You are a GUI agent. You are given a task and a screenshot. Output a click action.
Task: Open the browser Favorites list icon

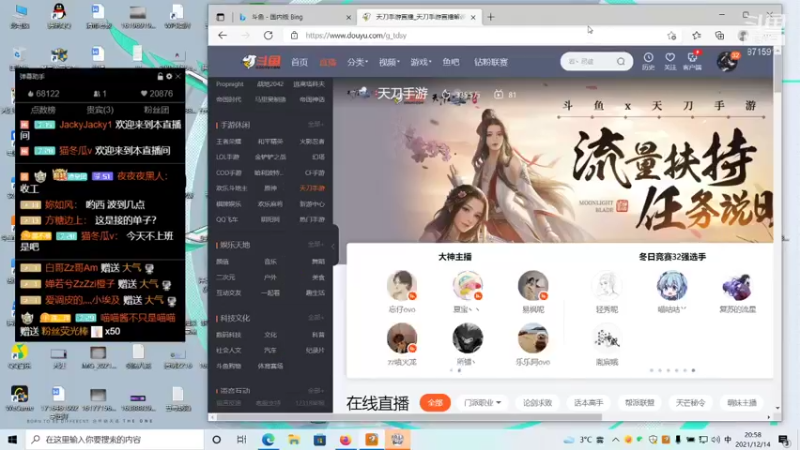pyautogui.click(x=696, y=35)
